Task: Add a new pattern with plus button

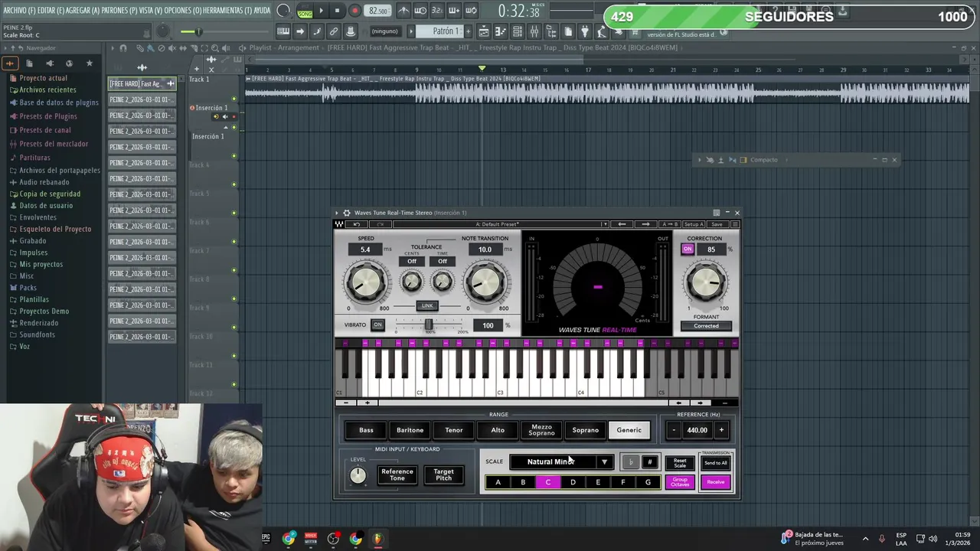Action: pyautogui.click(x=469, y=31)
